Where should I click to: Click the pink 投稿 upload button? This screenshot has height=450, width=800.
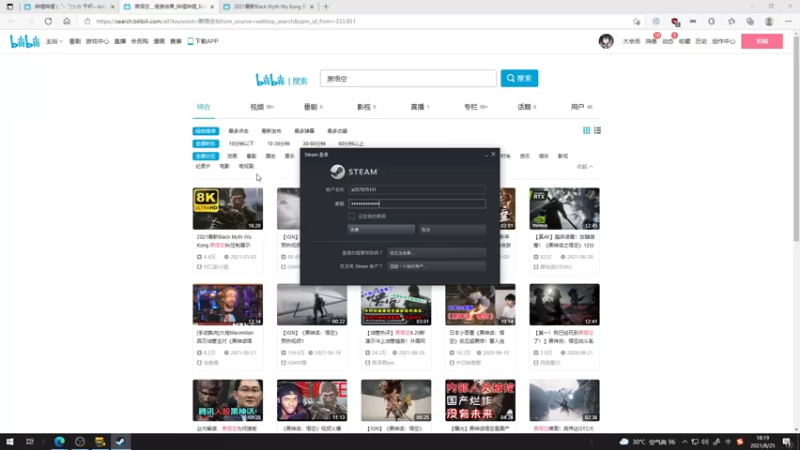[x=762, y=41]
